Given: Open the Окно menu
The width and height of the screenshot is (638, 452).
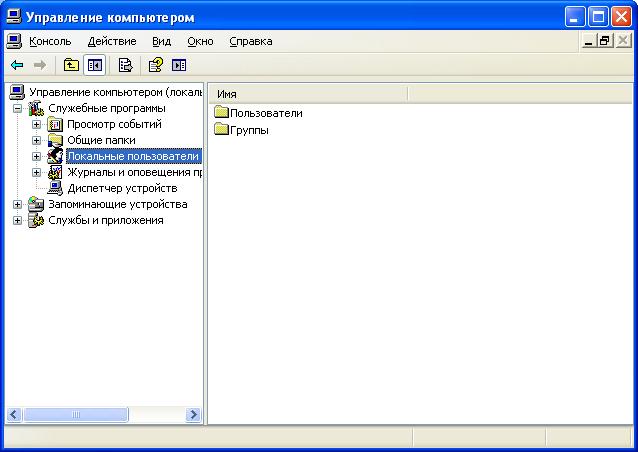Looking at the screenshot, I should tap(200, 41).
